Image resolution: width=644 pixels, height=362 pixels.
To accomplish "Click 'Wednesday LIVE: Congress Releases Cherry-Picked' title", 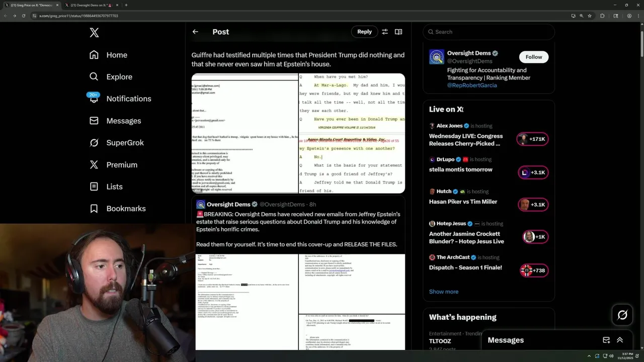I will click(466, 140).
